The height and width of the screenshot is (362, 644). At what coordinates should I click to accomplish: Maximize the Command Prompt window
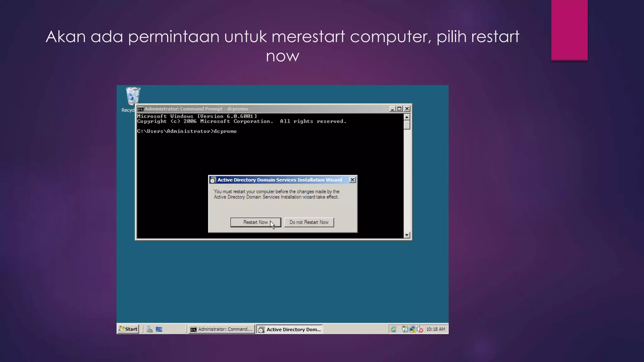pos(399,109)
